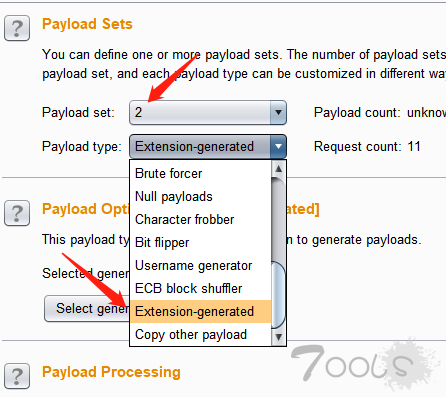The width and height of the screenshot is (446, 397).
Task: Open the Payload set combo box showing 2
Action: coord(208,113)
